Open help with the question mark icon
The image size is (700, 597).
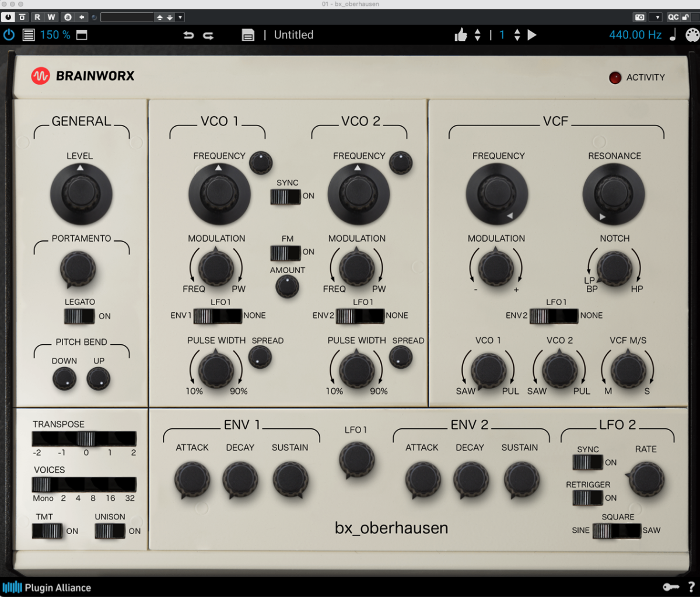click(691, 587)
